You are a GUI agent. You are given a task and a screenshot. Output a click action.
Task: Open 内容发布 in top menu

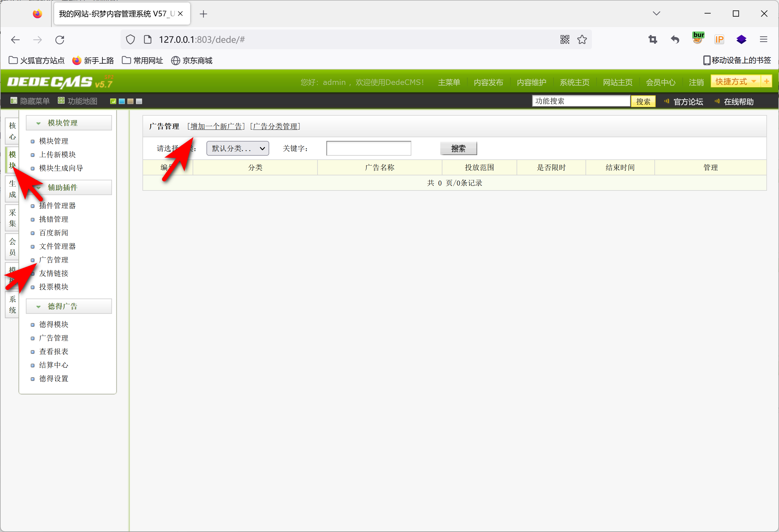click(488, 82)
